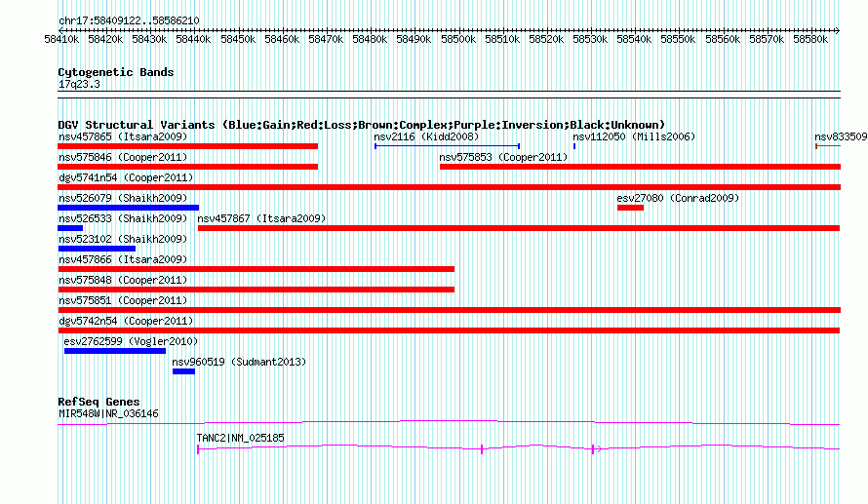This screenshot has width=868, height=504.
Task: Click the red nsv457867 loss bar
Action: 519,228
